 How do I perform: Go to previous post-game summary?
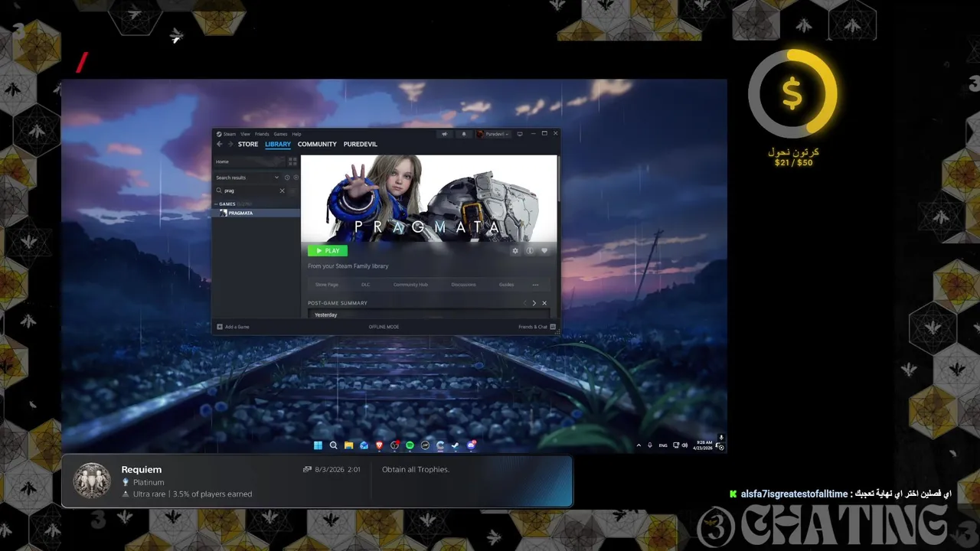[x=524, y=303]
